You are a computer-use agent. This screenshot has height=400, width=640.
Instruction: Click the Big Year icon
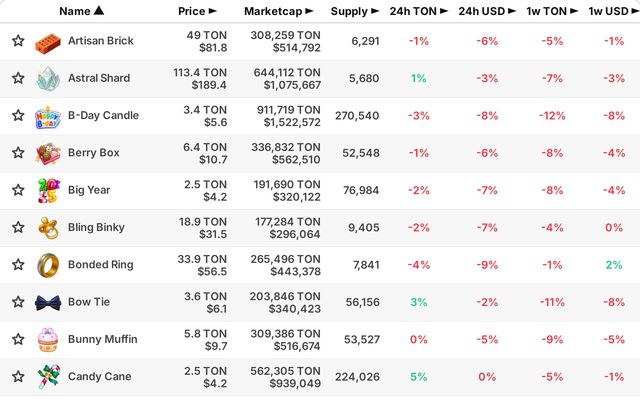click(x=49, y=190)
